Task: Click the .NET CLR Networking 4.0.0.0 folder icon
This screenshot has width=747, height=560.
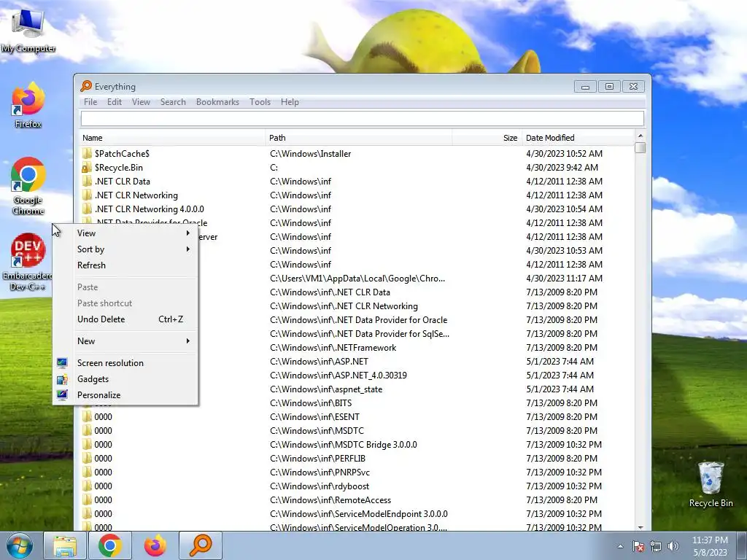Action: click(87, 209)
